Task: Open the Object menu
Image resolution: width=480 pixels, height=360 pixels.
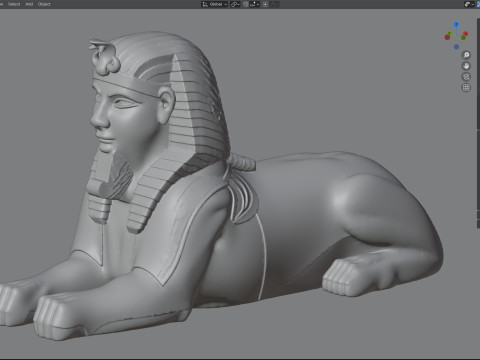Action: (44, 4)
